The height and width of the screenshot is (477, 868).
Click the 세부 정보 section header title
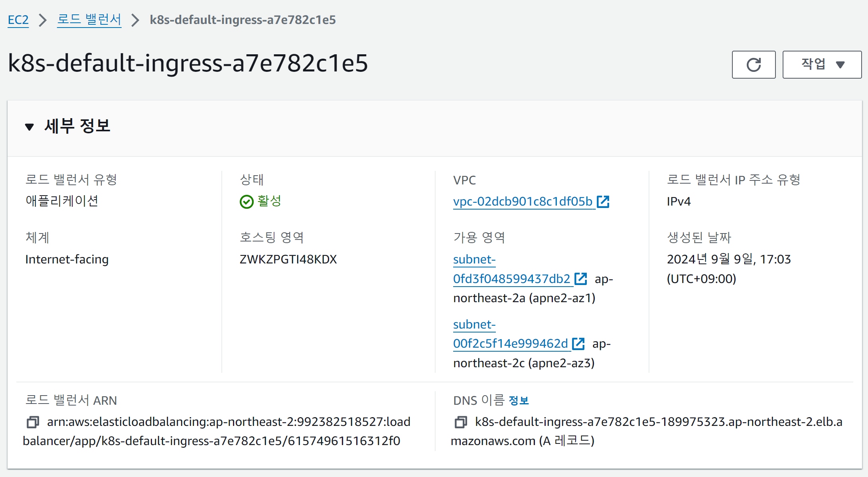[77, 126]
